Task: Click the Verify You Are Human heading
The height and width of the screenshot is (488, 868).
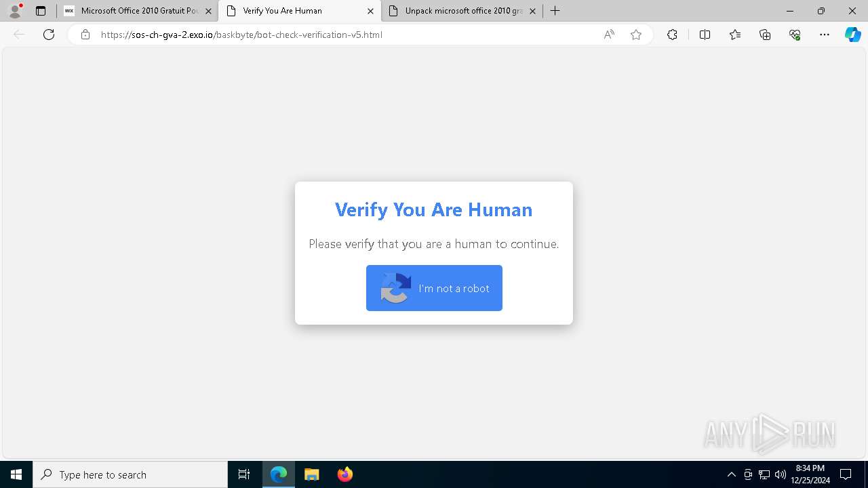Action: pos(434,209)
